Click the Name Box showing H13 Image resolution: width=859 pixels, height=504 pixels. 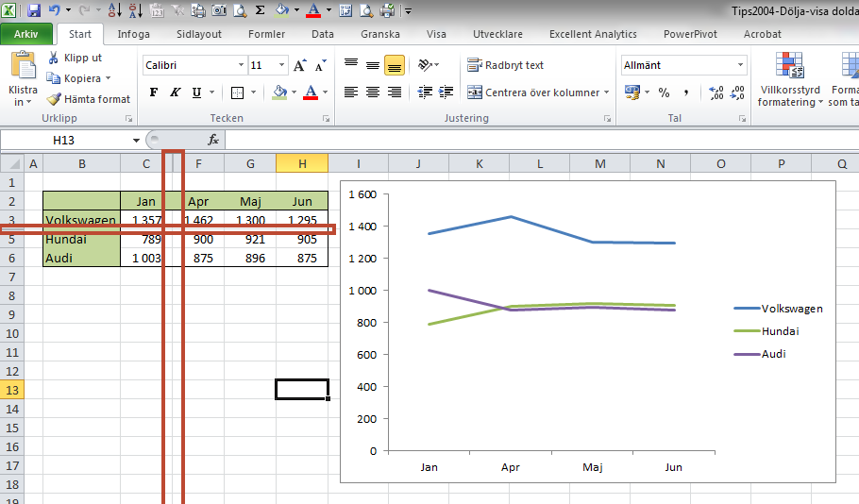[x=64, y=141]
